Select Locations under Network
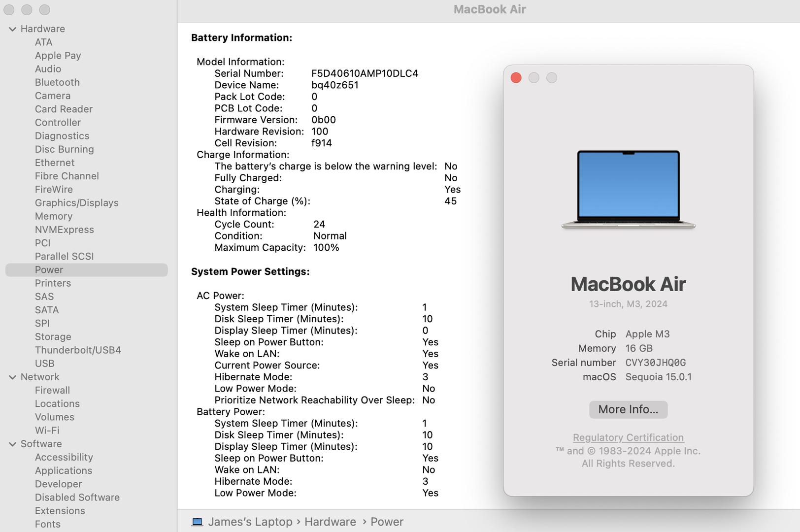 click(57, 403)
